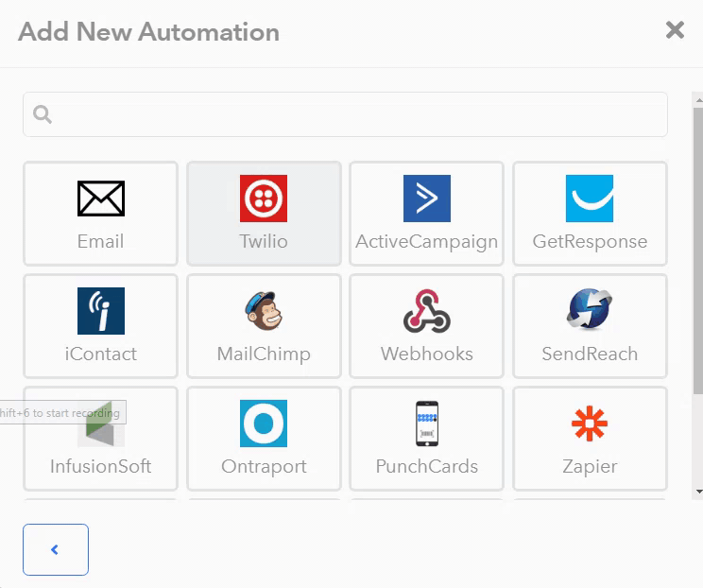Click the iContact label text
The height and width of the screenshot is (588, 703).
click(101, 354)
